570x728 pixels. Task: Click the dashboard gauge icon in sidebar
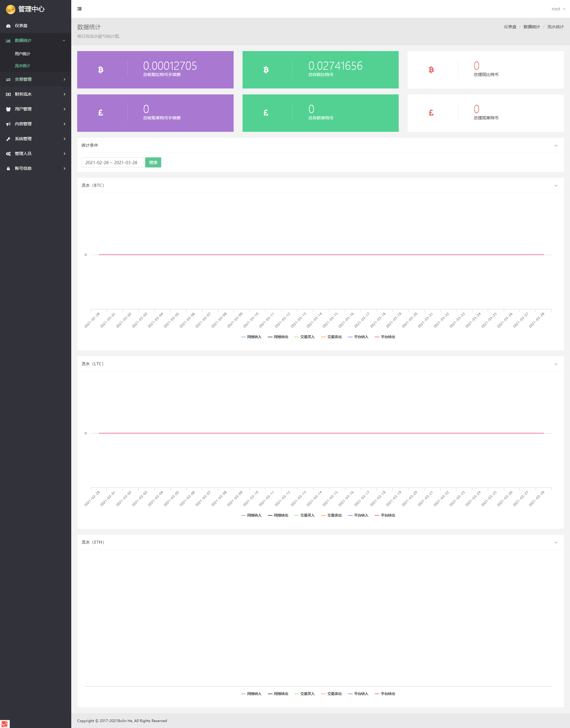coord(8,26)
